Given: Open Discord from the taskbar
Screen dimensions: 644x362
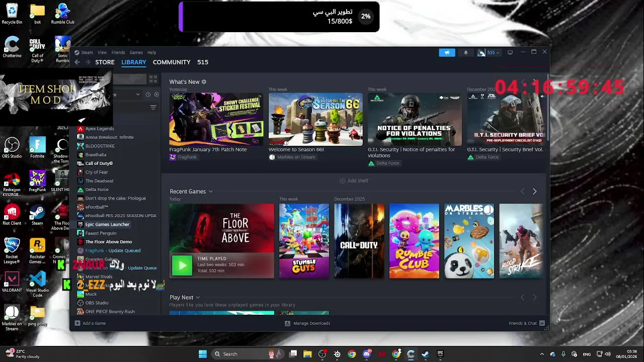Looking at the screenshot, I should point(367,354).
